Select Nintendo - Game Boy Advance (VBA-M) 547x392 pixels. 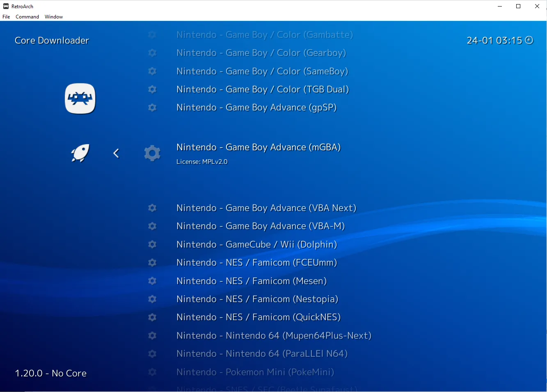point(261,226)
